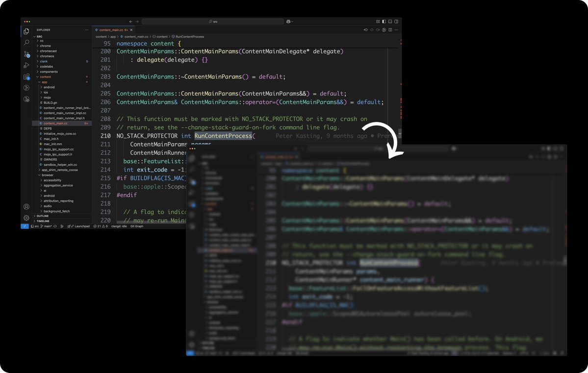Open Git Graph from the status bar
This screenshot has width=588, height=373.
click(x=137, y=226)
